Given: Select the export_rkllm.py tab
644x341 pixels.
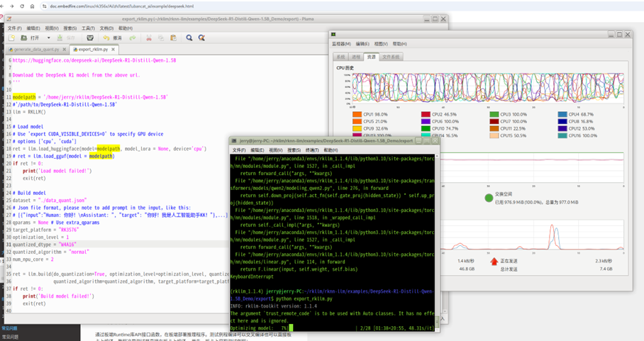Looking at the screenshot, I should coord(94,49).
